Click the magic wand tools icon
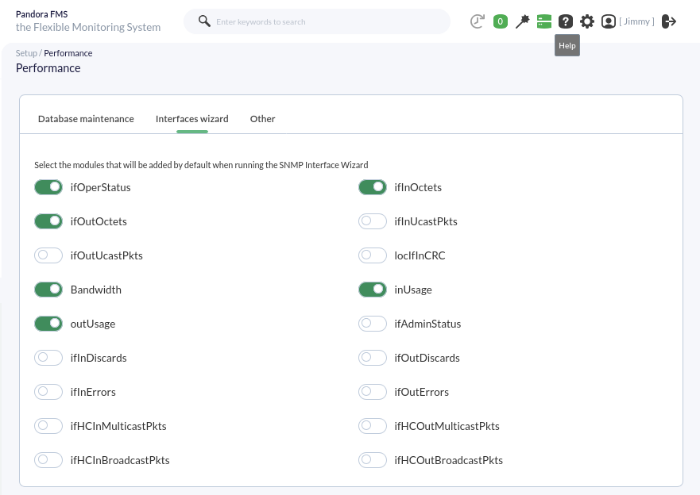 point(522,21)
